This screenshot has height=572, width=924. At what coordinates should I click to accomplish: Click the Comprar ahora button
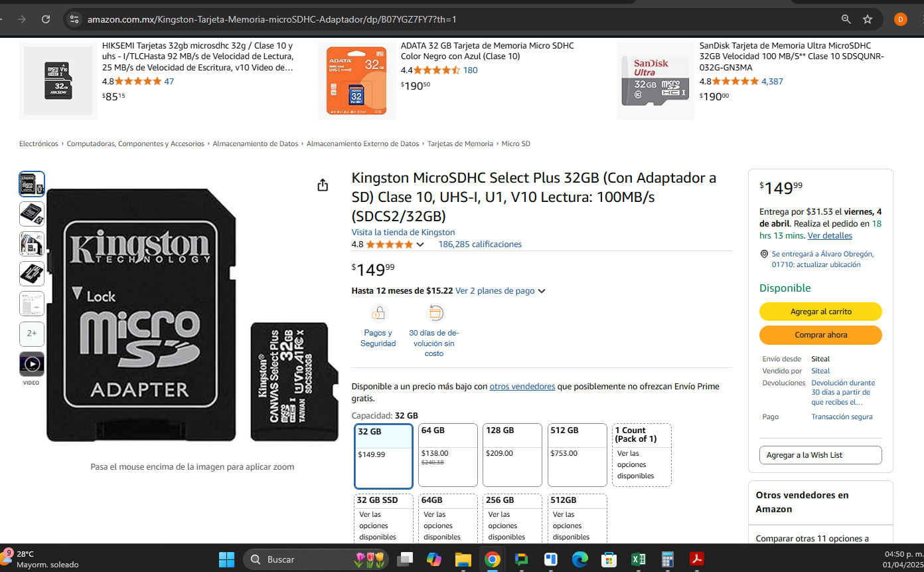(x=820, y=335)
